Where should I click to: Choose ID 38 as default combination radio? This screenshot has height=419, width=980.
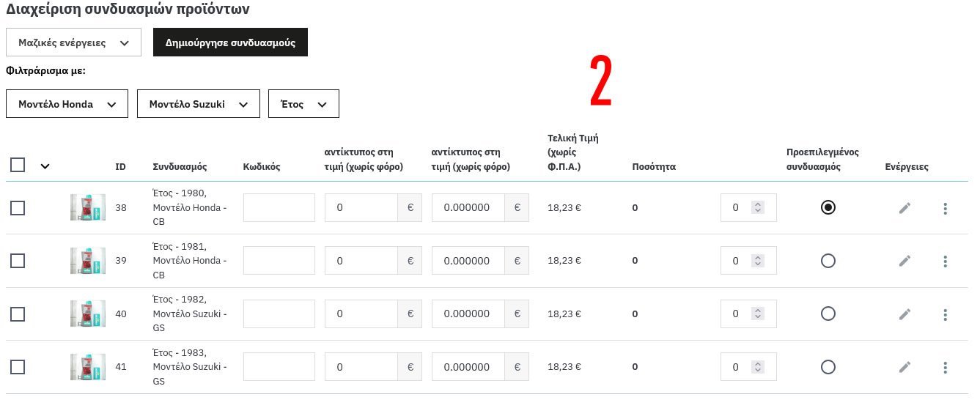(828, 207)
